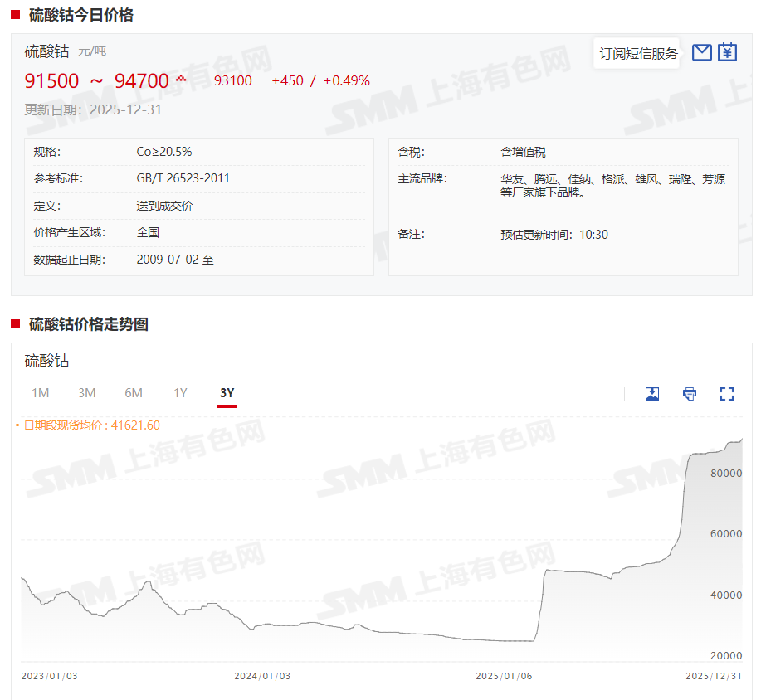Screen dimensions: 761x700
Task: Click the red up-arrow next to 94700
Action: pos(181,79)
